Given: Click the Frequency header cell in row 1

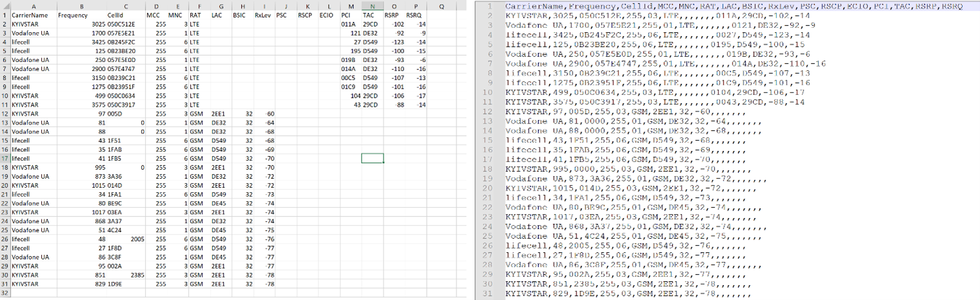Looking at the screenshot, I should (x=73, y=14).
